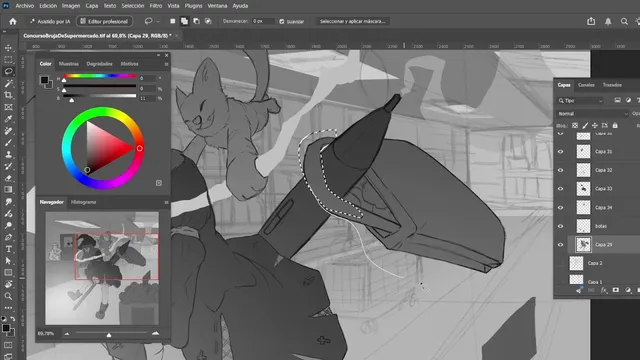The image size is (640, 360).
Task: Collapse the Color panel group
Action: click(158, 55)
